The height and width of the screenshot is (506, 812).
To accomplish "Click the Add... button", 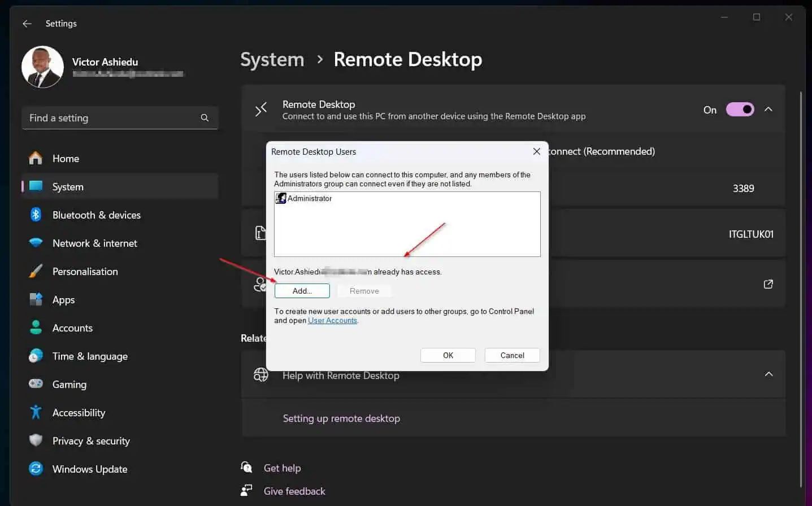I will [302, 291].
